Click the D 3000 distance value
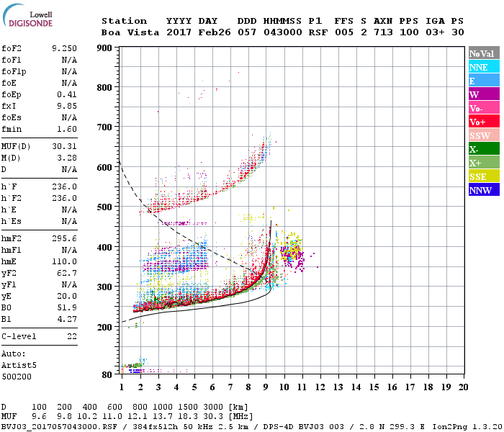 click(213, 408)
